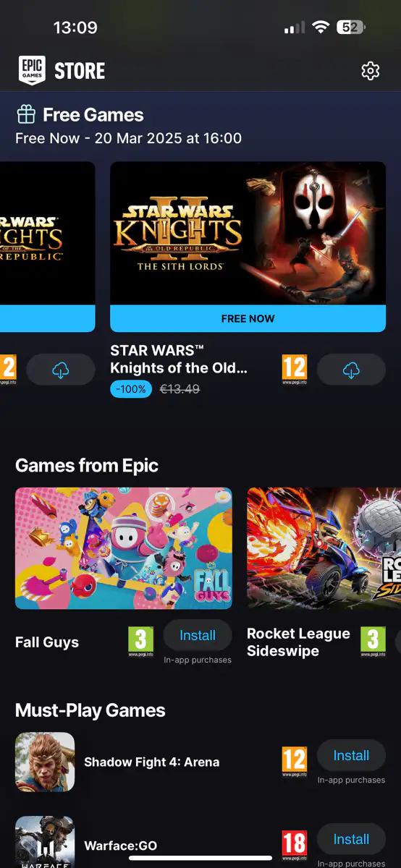Viewport: 401px width, 868px height.
Task: Tap the PEGI 12 badge for Shadow Fight 4
Action: (295, 762)
